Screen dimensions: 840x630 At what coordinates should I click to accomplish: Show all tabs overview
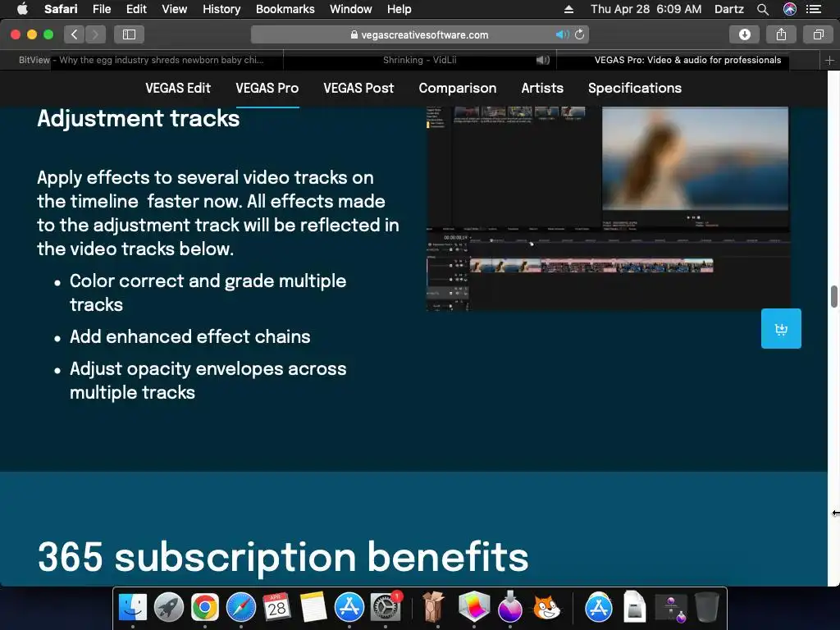[x=818, y=34]
